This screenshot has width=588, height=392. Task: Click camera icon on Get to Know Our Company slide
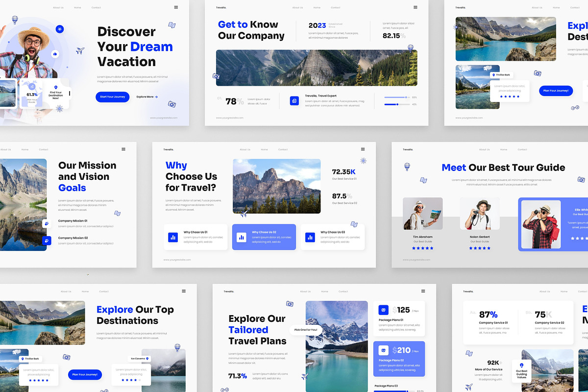[x=216, y=76]
